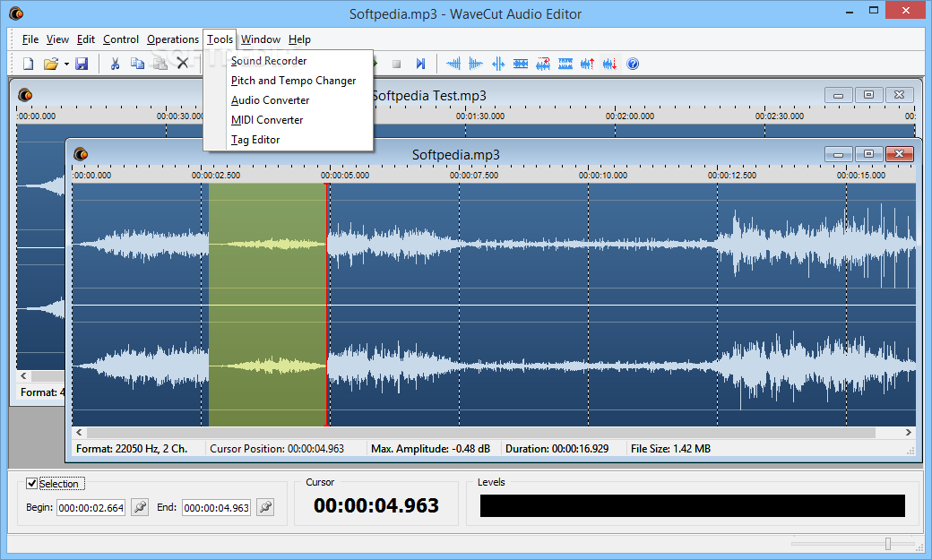Close the open Tools menu
This screenshot has width=932, height=560.
click(220, 39)
